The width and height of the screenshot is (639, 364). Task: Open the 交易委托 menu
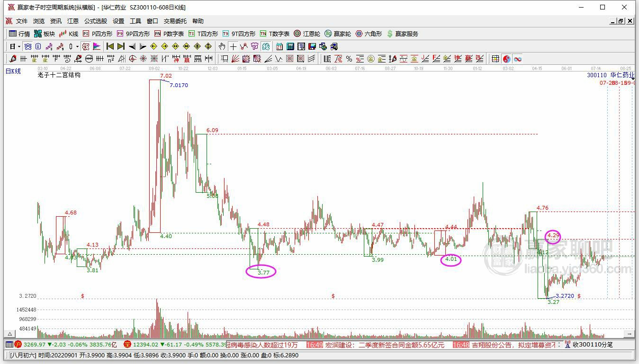(175, 21)
